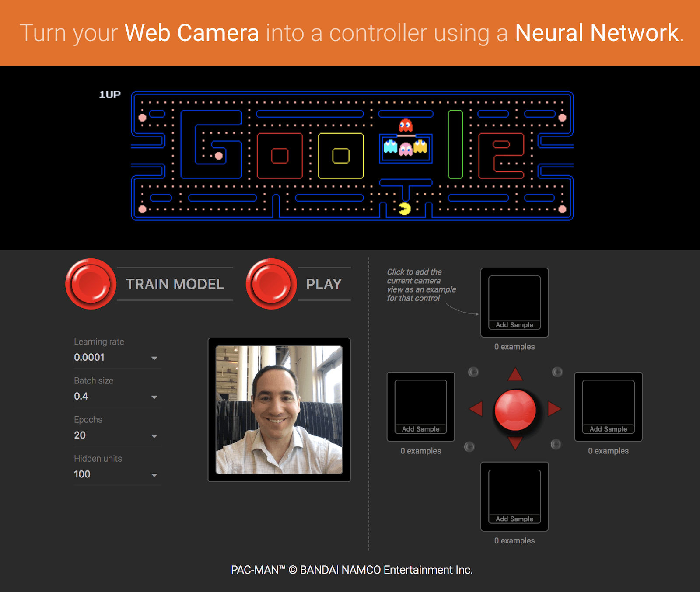Click the joystick up arrow
Screen dimensions: 700x592
click(515, 375)
